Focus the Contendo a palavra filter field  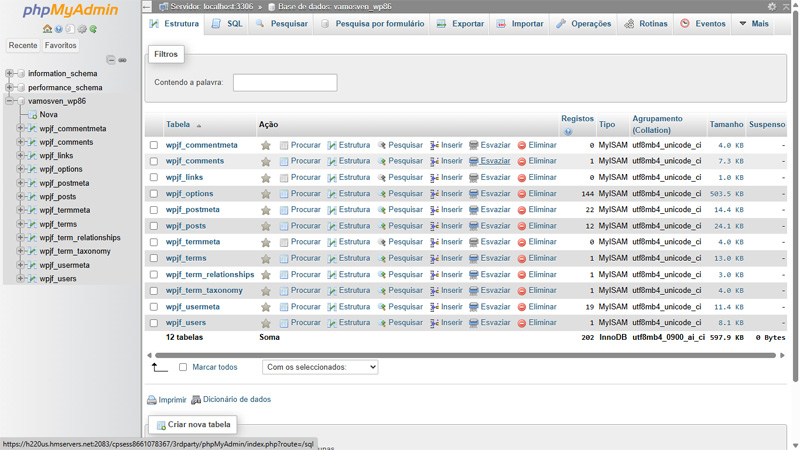(x=285, y=83)
